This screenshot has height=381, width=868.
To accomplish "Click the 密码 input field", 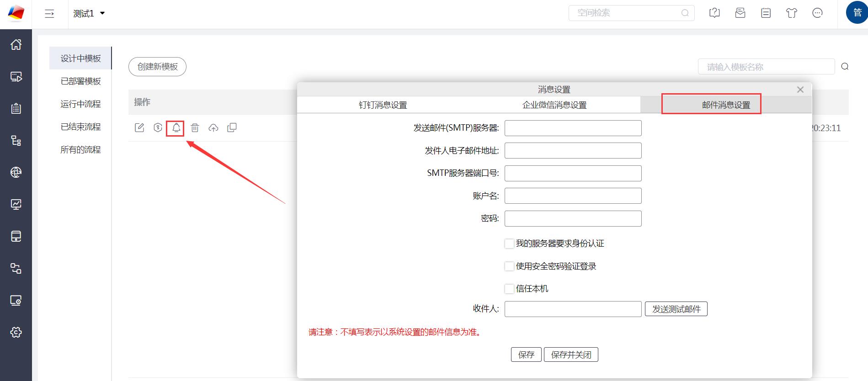I will point(573,218).
